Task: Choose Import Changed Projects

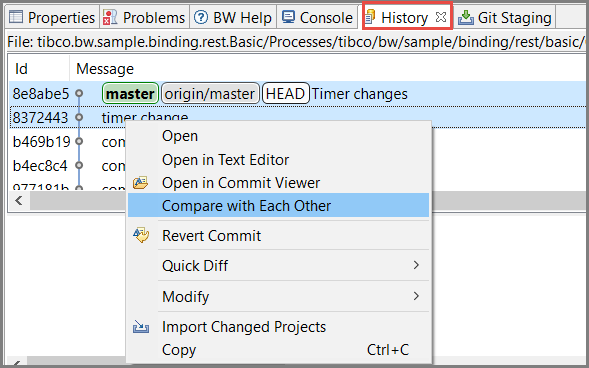Action: tap(278, 327)
